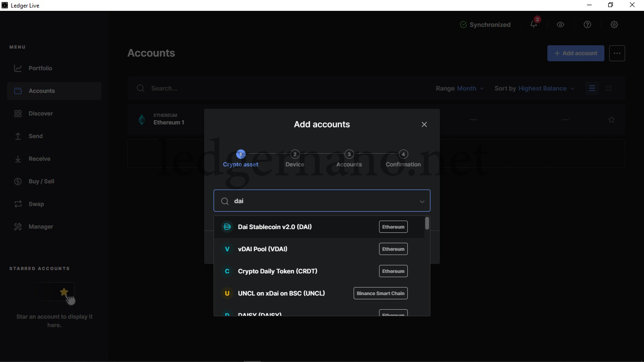
Task: Open the accounts more options ellipsis button
Action: pyautogui.click(x=617, y=53)
